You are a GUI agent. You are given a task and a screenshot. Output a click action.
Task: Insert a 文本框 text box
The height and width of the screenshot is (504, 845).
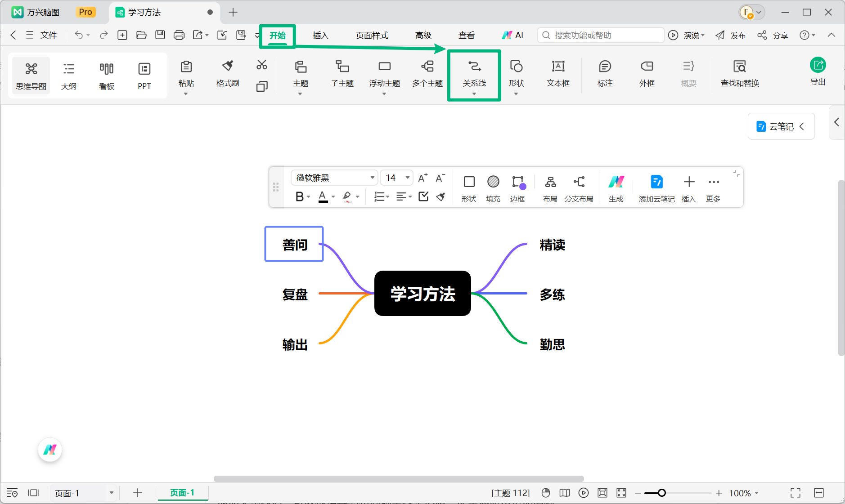[558, 74]
